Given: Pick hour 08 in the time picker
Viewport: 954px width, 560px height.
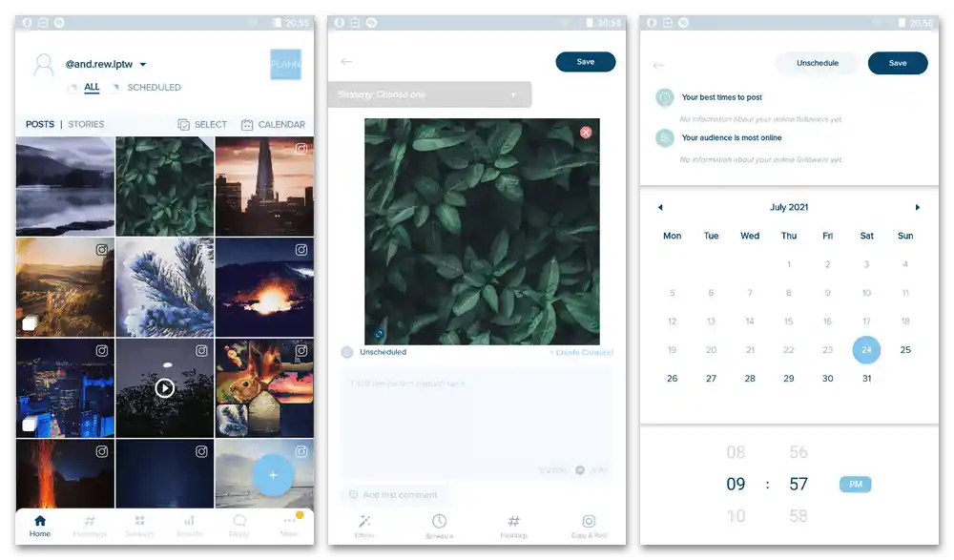Looking at the screenshot, I should pos(736,452).
